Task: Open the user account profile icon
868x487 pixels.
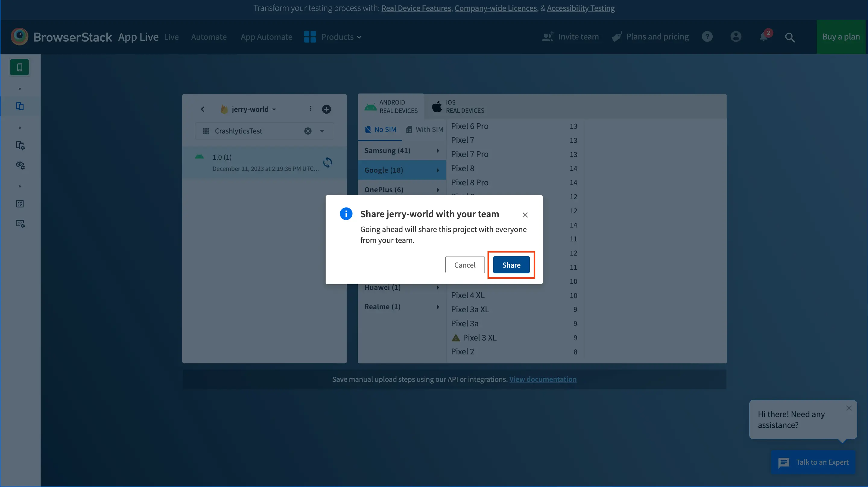Action: (736, 37)
